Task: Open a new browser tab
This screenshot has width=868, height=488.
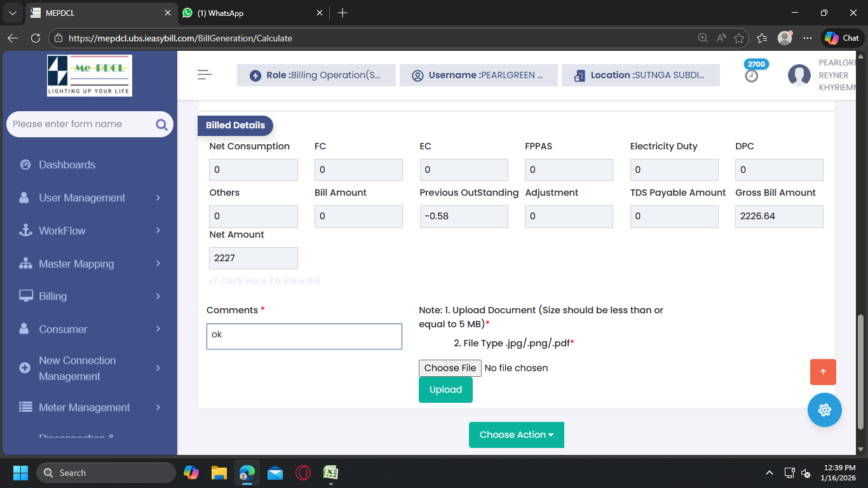Action: 342,13
